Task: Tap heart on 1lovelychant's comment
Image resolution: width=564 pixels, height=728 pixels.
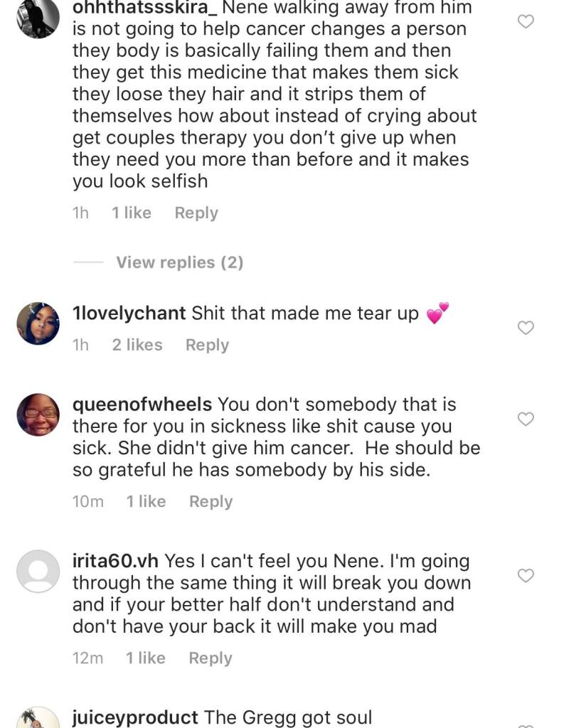Action: (525, 328)
